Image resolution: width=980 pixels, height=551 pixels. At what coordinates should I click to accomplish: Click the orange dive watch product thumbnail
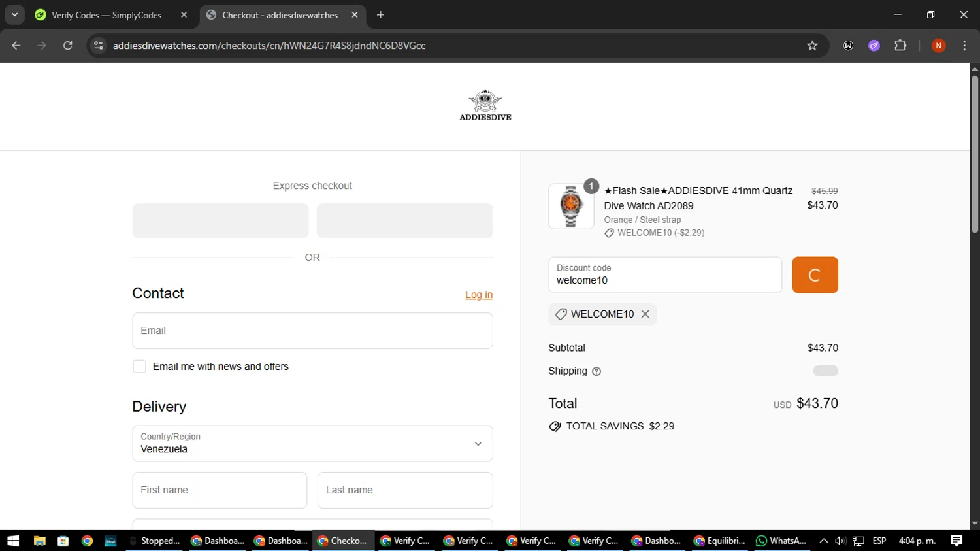571,207
